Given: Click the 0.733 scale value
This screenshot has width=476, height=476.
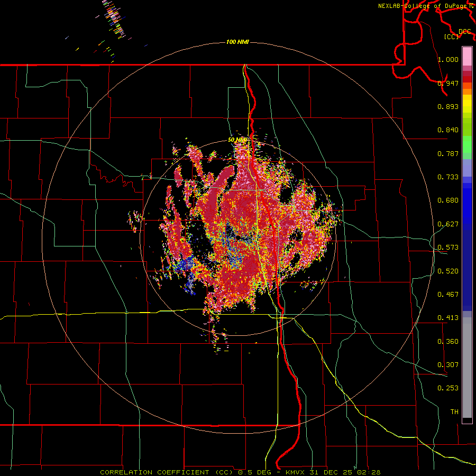Looking at the screenshot, I should (448, 177).
